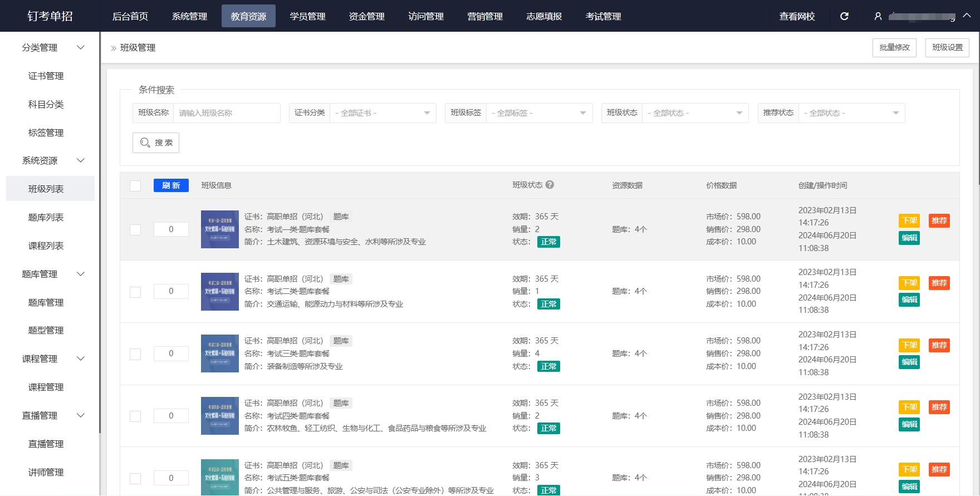Click sort-order field of 考试三类-题库套餐 row
Screen dimensions: 980x496
pyautogui.click(x=171, y=353)
